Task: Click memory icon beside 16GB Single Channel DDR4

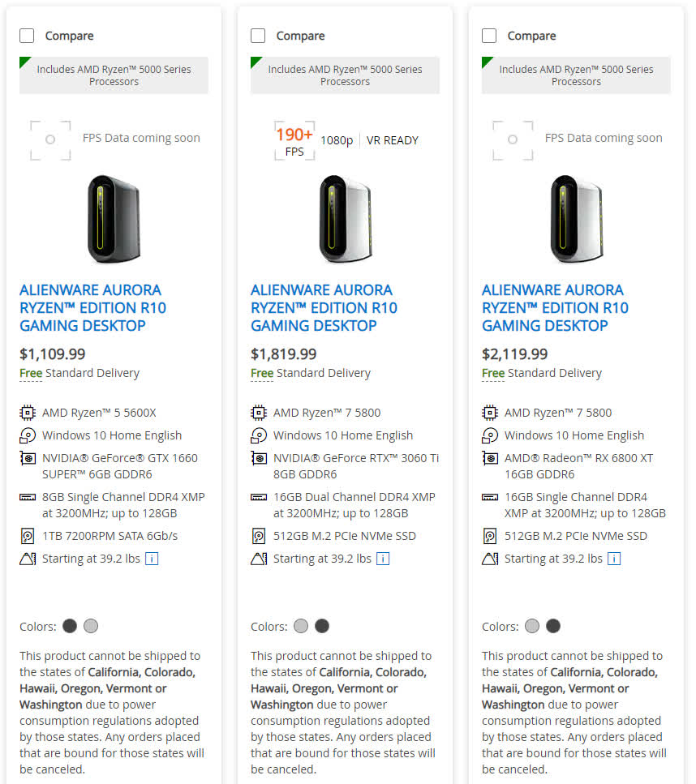Action: (x=490, y=497)
